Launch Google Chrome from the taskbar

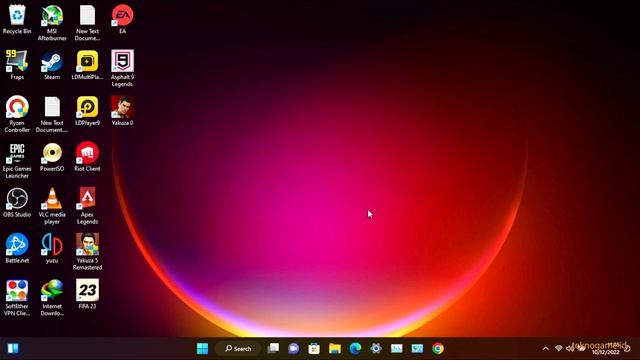[438, 349]
